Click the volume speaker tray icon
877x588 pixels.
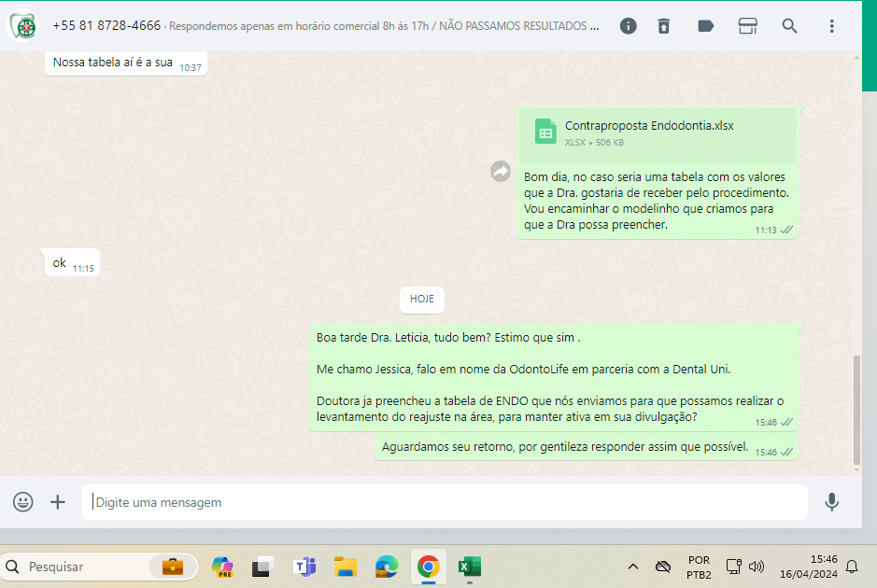click(757, 567)
